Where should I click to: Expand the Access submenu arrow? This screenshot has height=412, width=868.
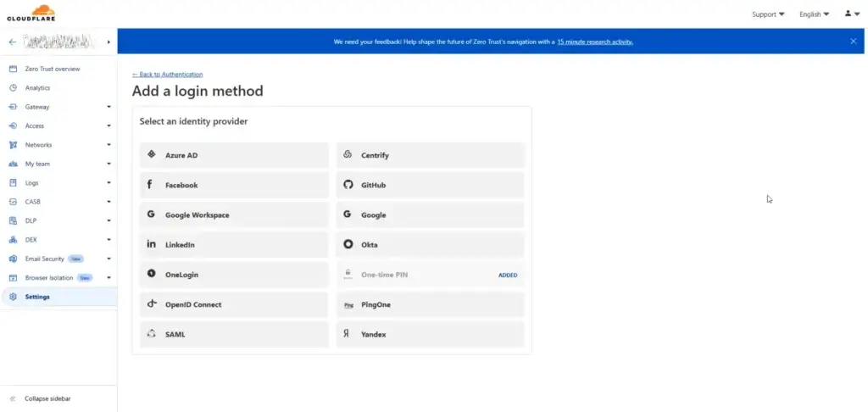[x=109, y=125]
